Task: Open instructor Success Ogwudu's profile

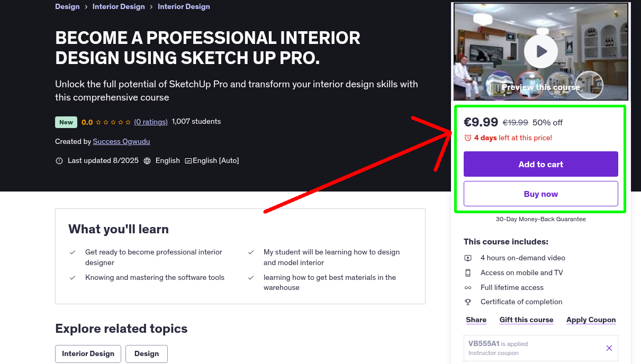Action: point(121,141)
